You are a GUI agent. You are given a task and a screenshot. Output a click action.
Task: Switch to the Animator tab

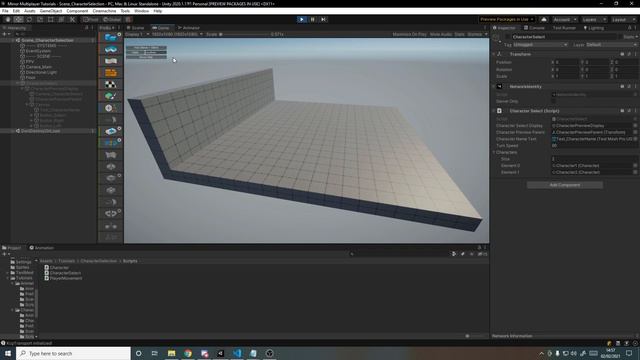click(189, 28)
